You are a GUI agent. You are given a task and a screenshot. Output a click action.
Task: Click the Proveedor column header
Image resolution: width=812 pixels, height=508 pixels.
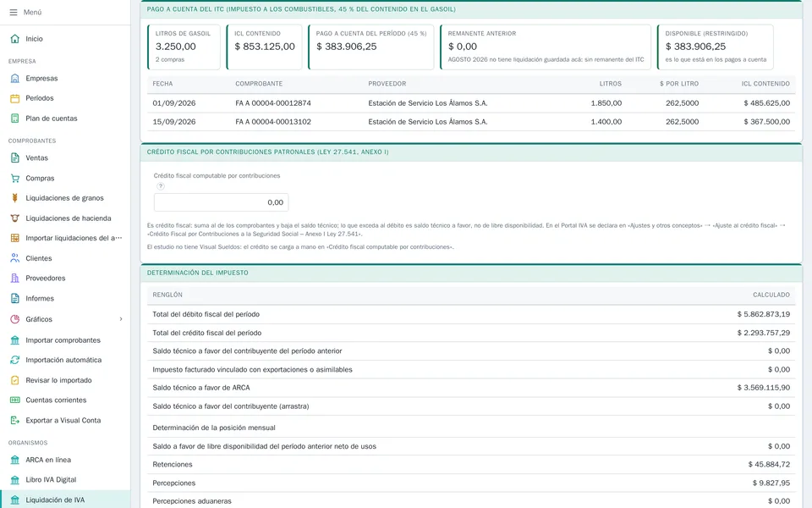point(387,84)
